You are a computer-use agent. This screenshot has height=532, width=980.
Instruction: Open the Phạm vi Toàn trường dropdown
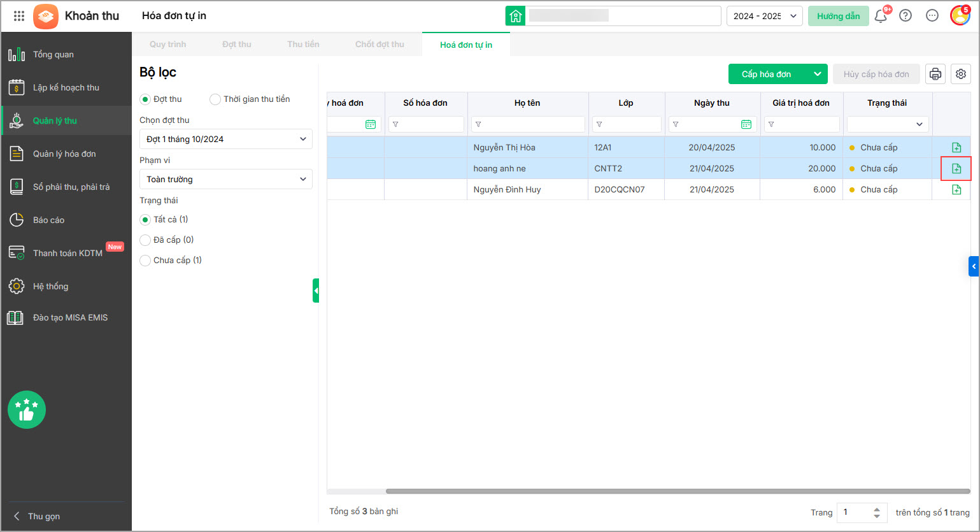226,179
